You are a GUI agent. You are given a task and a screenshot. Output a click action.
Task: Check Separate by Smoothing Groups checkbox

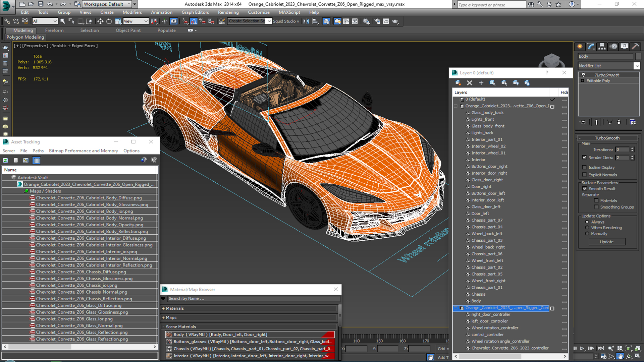click(x=596, y=207)
